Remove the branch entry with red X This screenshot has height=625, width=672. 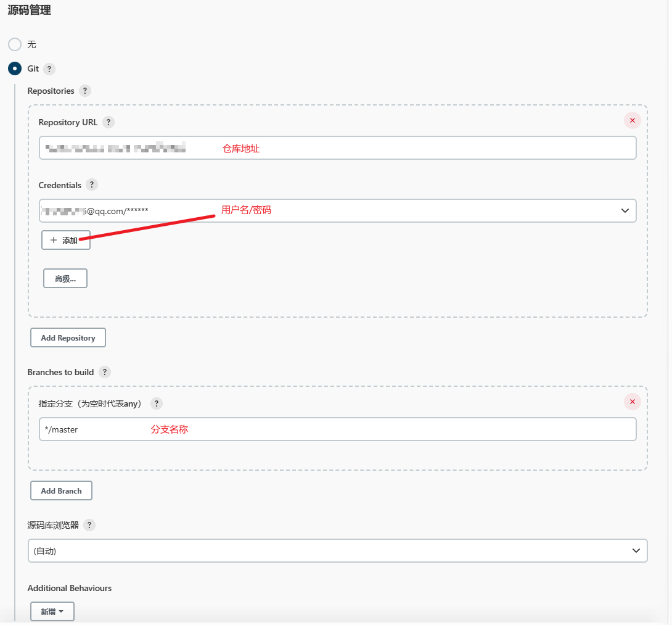point(632,402)
